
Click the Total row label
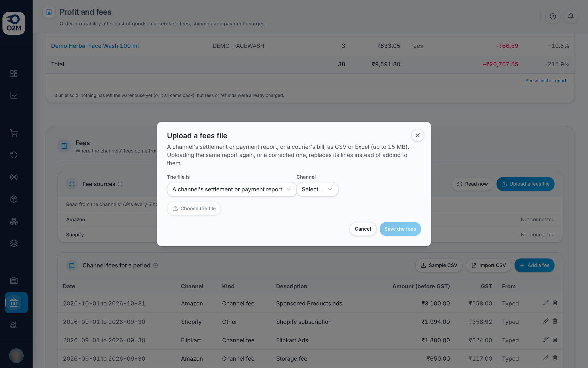coord(58,64)
